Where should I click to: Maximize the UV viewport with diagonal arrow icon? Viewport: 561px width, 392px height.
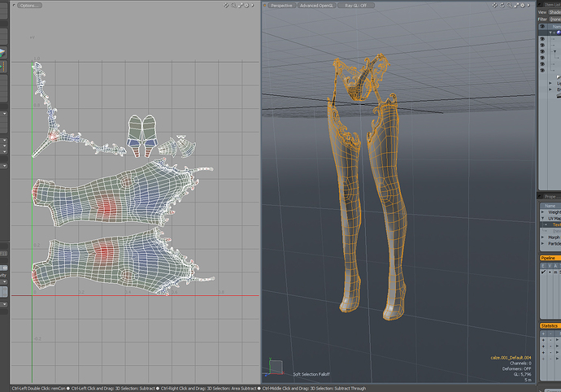(x=240, y=6)
